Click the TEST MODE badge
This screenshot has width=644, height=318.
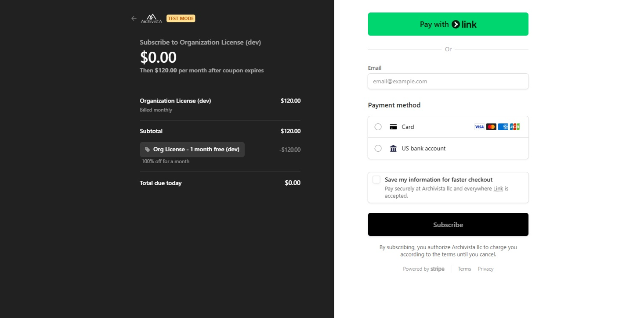tap(181, 18)
